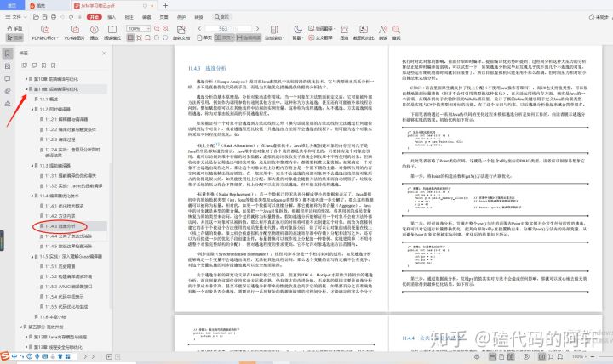Open the Page ribbon tab
This screenshot has height=364, width=613.
(x=163, y=17)
